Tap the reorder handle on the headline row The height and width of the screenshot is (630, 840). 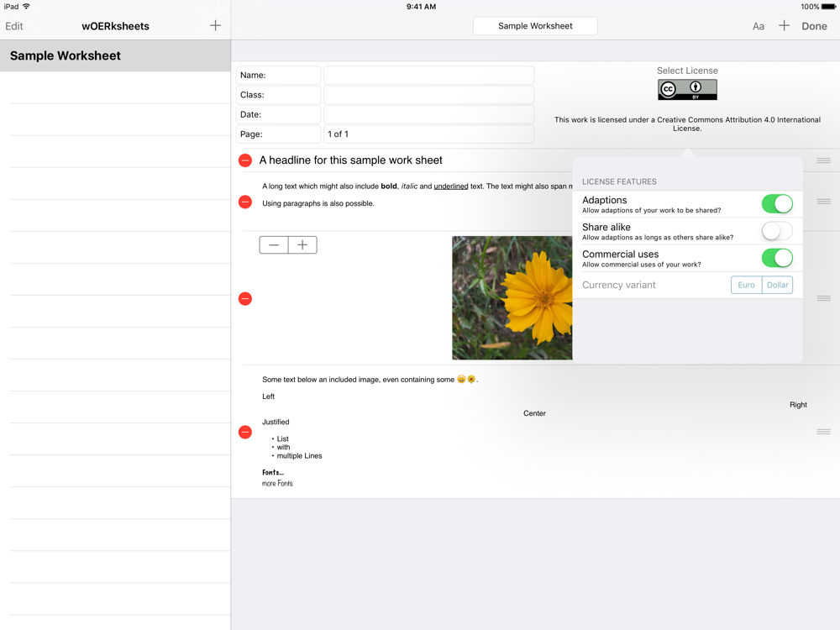pyautogui.click(x=823, y=160)
